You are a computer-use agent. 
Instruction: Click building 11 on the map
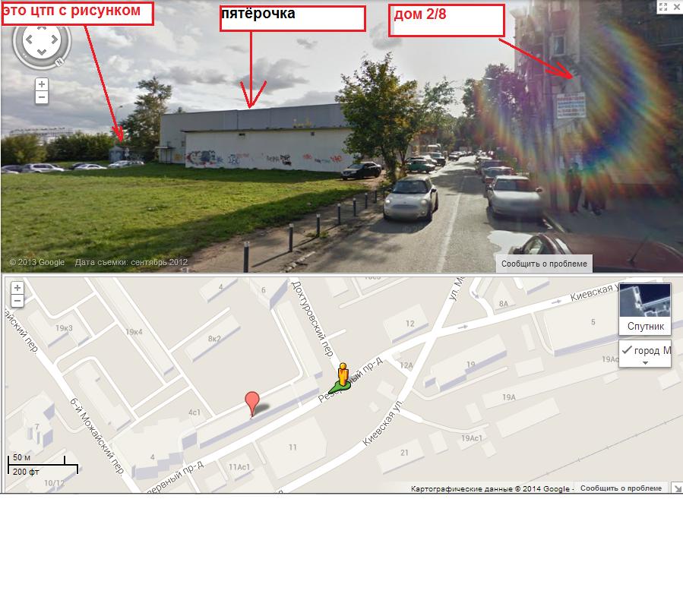pyautogui.click(x=292, y=447)
